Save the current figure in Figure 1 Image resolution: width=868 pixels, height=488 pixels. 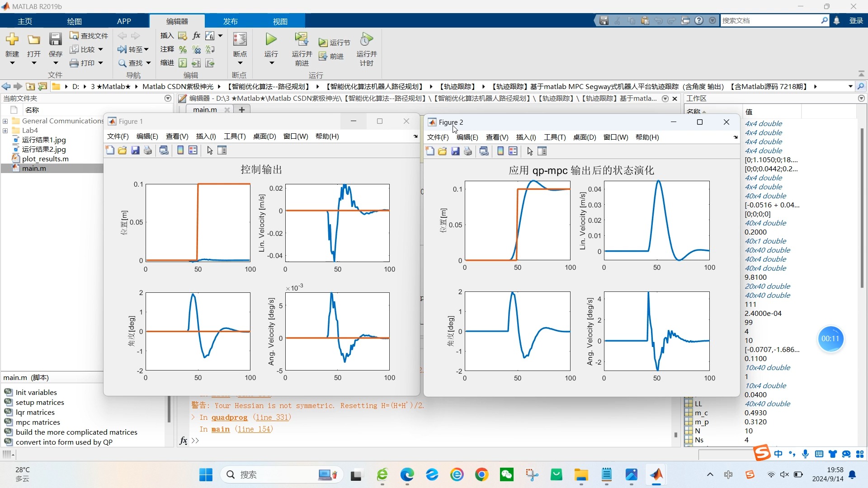pyautogui.click(x=136, y=150)
